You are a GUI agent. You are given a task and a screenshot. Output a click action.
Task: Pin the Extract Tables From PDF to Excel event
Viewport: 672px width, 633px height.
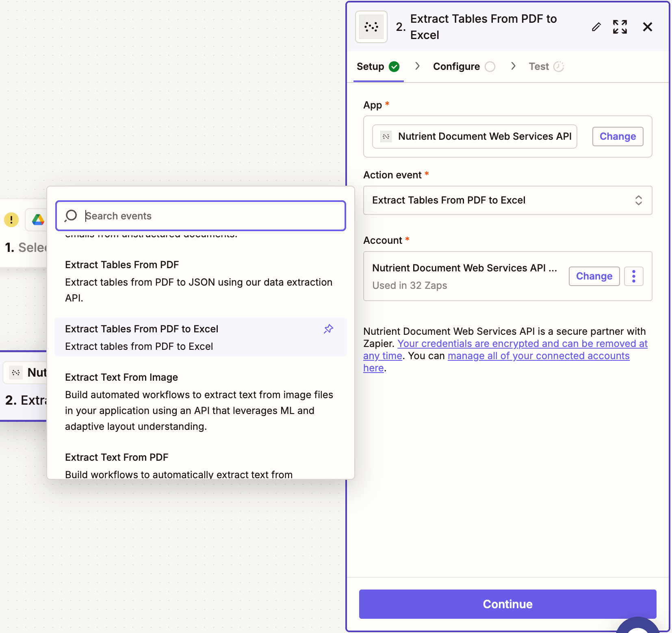point(328,329)
